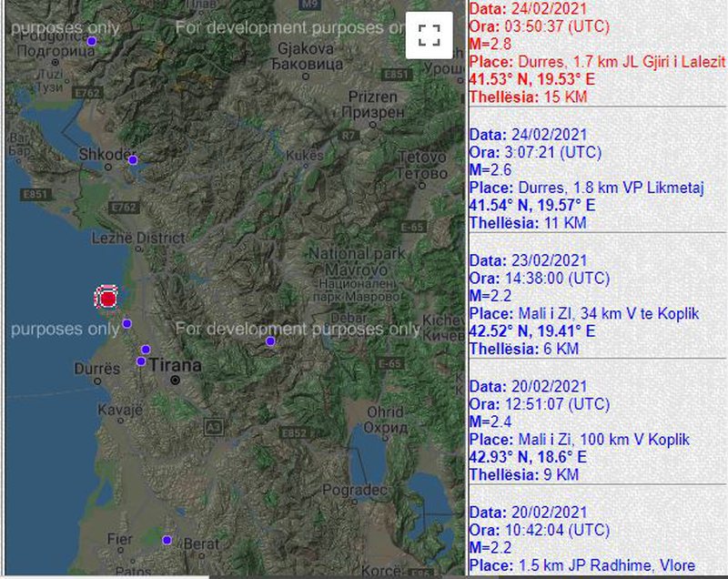This screenshot has height=579, width=728.
Task: Click '1.5 km JP Radhime, Vlore' place
Action: tap(607, 565)
